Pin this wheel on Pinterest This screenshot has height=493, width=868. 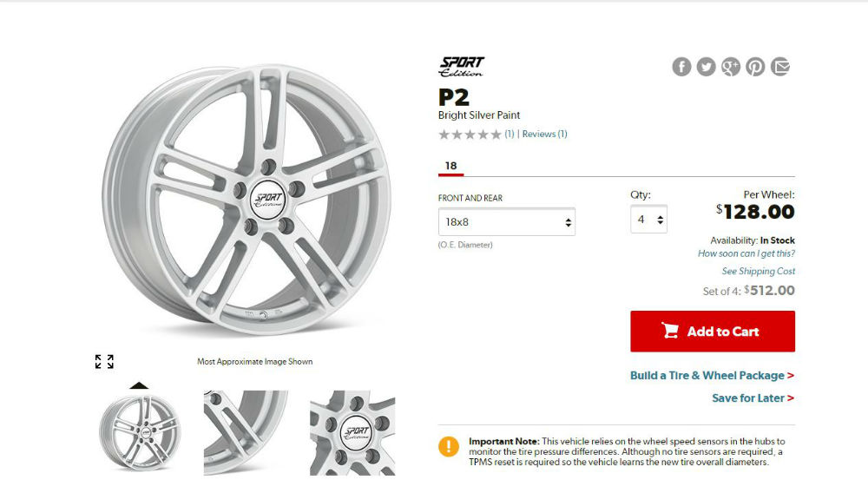[x=755, y=67]
